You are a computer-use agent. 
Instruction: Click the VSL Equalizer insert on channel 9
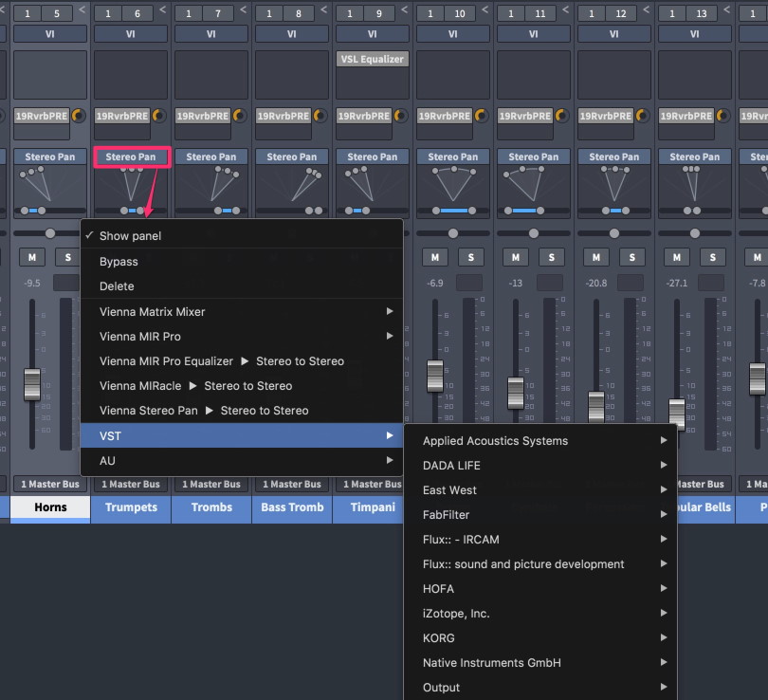click(373, 59)
